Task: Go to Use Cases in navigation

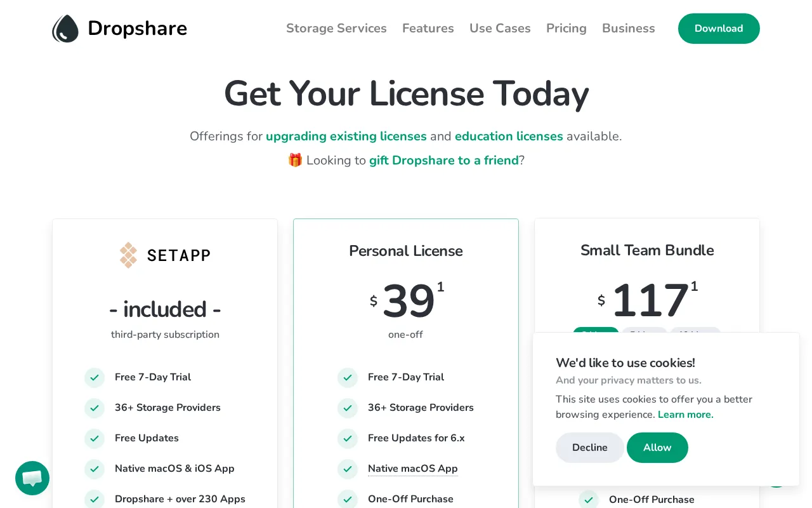Action: click(500, 29)
